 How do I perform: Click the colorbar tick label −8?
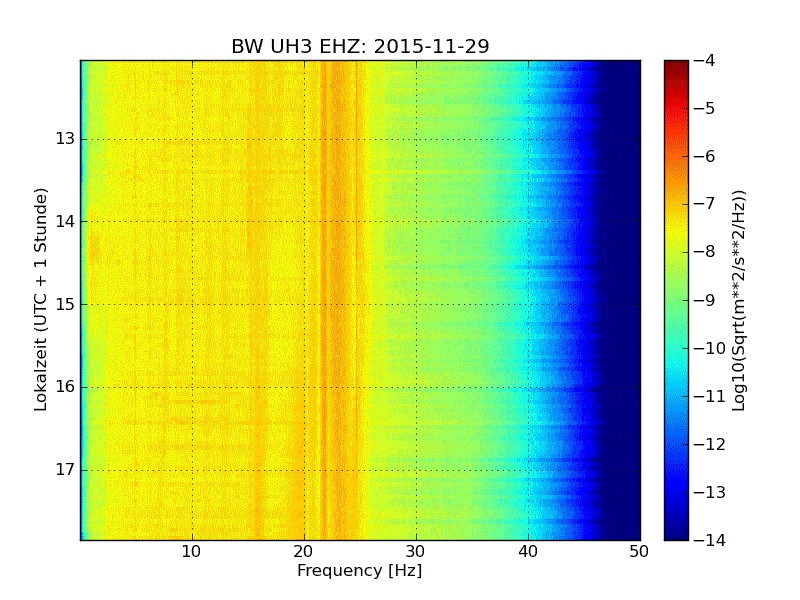[x=704, y=252]
